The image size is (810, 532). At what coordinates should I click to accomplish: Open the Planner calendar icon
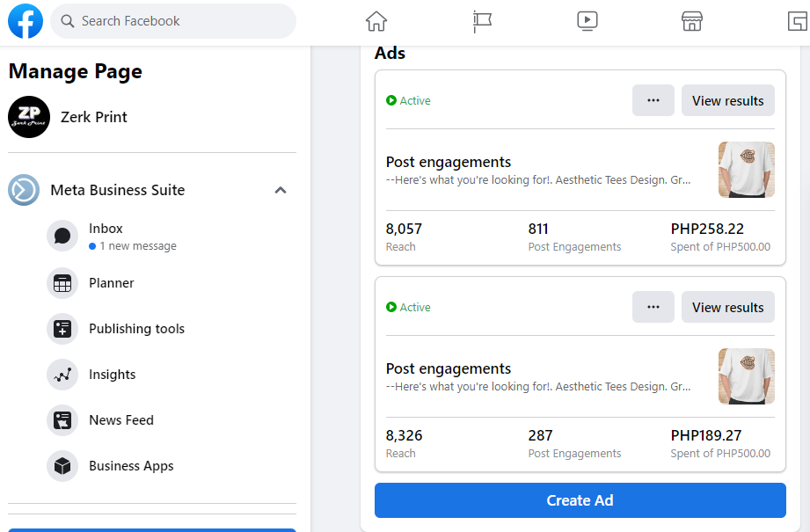pos(62,283)
